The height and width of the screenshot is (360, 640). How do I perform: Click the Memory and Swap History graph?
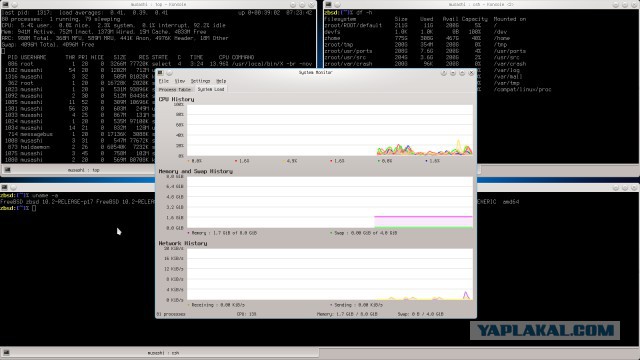tap(330, 202)
